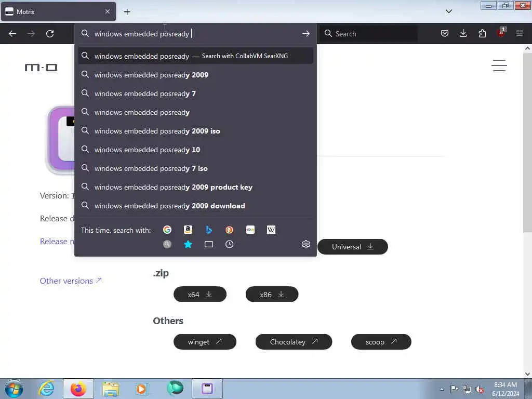Image resolution: width=532 pixels, height=399 pixels.
Task: Open the volume tray icon
Action: 480,390
